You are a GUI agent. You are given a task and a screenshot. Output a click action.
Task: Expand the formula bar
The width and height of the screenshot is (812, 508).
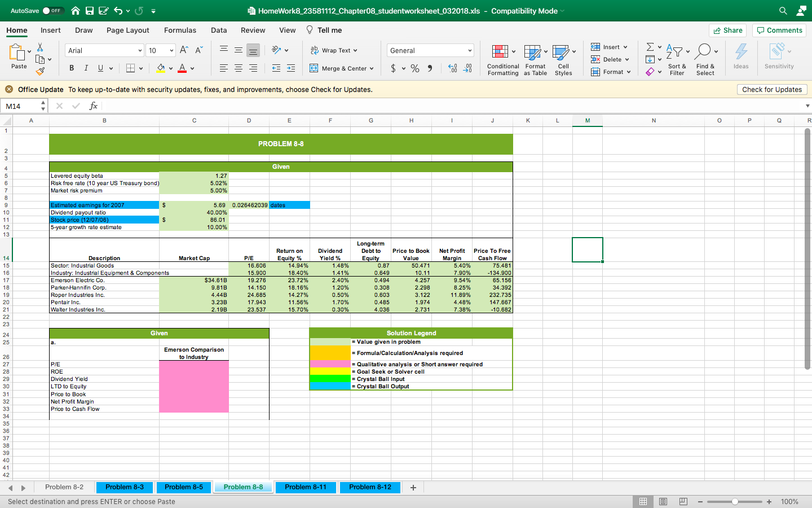click(x=807, y=106)
